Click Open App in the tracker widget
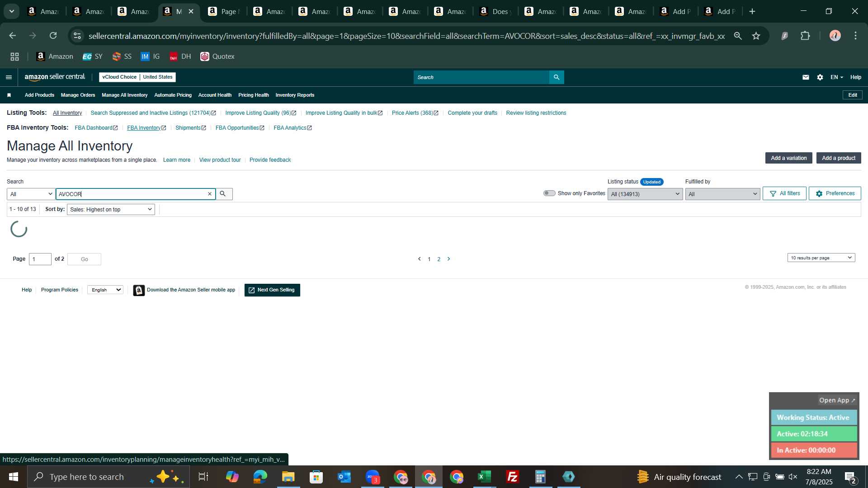The height and width of the screenshot is (488, 868). click(837, 400)
